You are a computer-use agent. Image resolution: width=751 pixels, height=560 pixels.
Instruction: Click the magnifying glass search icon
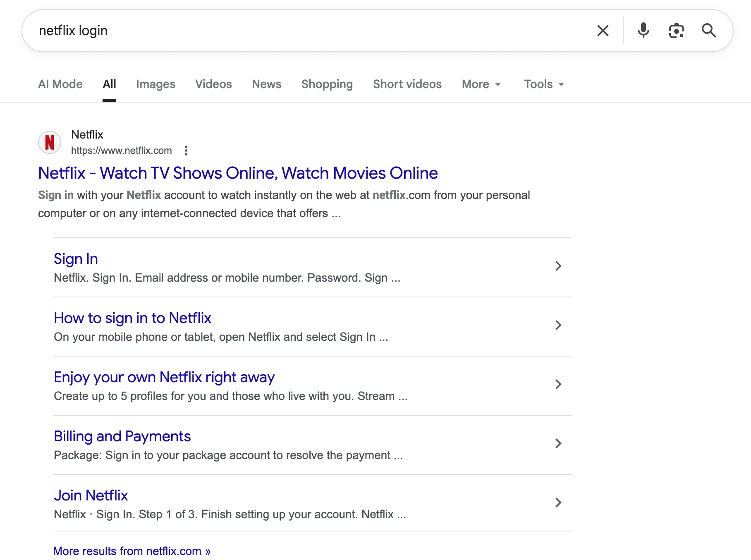click(x=709, y=30)
